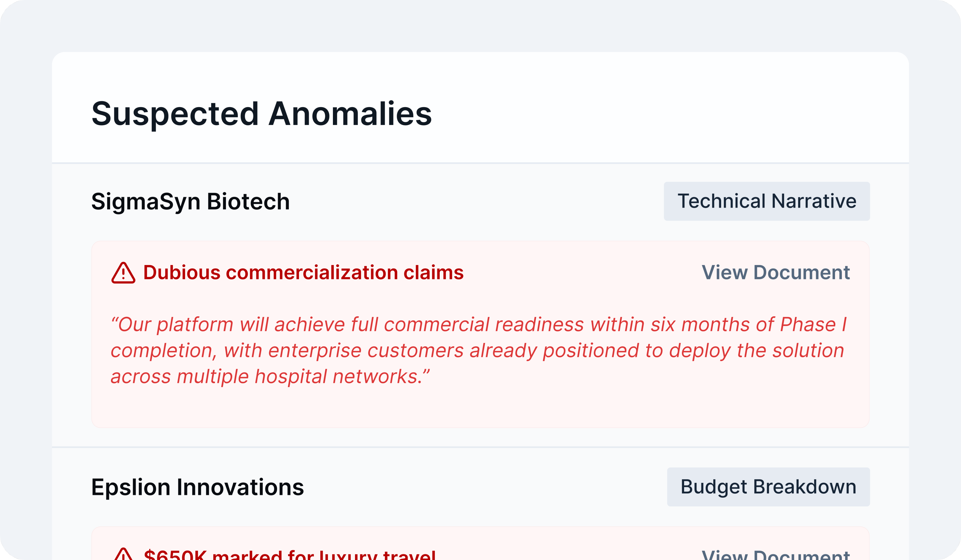Click the SigmaSyn Biotech company name
This screenshot has height=560, width=961.
pyautogui.click(x=190, y=201)
